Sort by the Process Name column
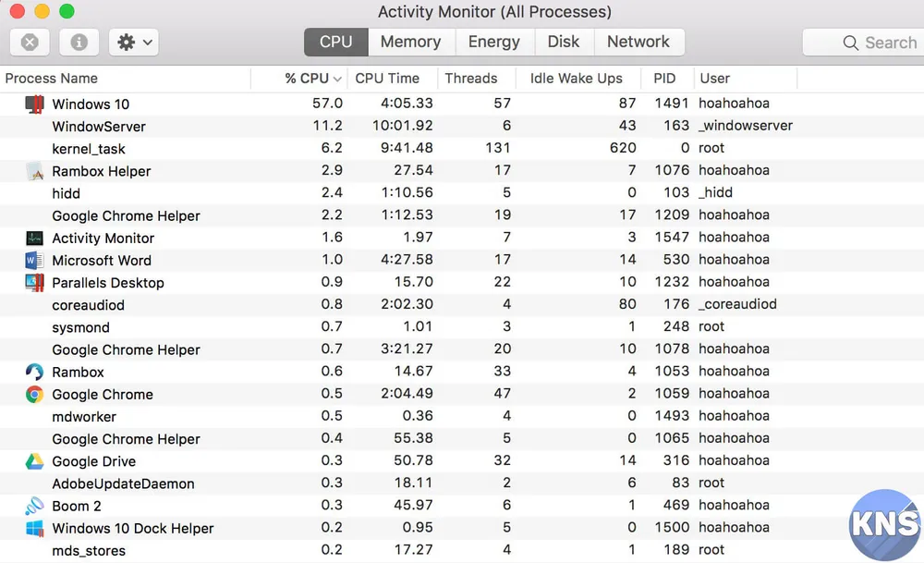This screenshot has height=563, width=924. (x=126, y=79)
